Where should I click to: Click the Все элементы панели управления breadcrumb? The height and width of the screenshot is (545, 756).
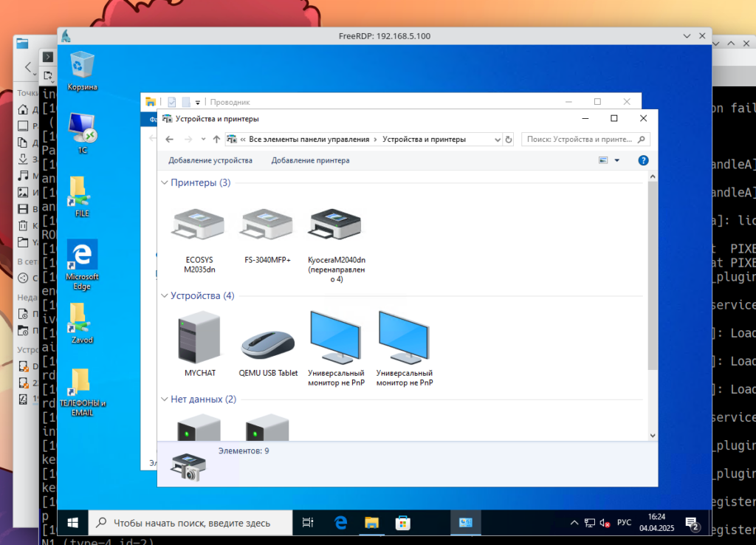[x=309, y=139]
